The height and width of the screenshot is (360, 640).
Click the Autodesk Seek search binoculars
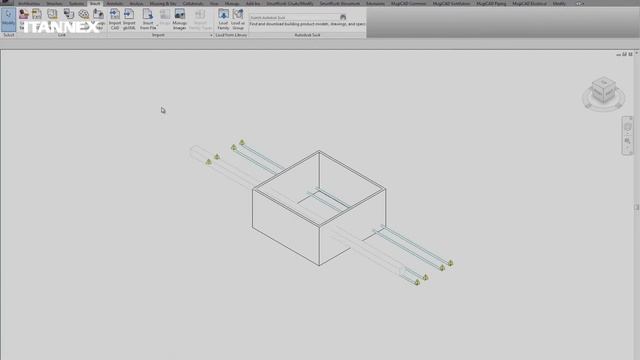coord(343,18)
